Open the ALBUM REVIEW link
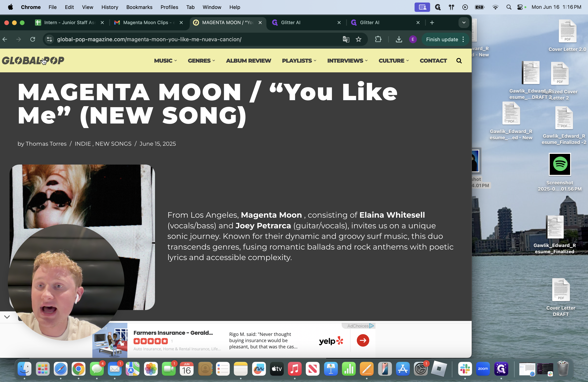Viewport: 588px width, 382px height. tap(248, 61)
